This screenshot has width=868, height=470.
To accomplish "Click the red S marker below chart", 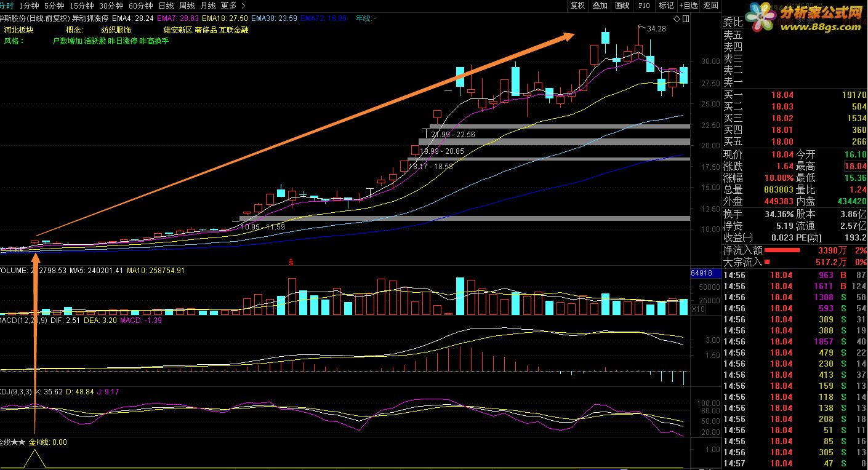I will coord(291,262).
